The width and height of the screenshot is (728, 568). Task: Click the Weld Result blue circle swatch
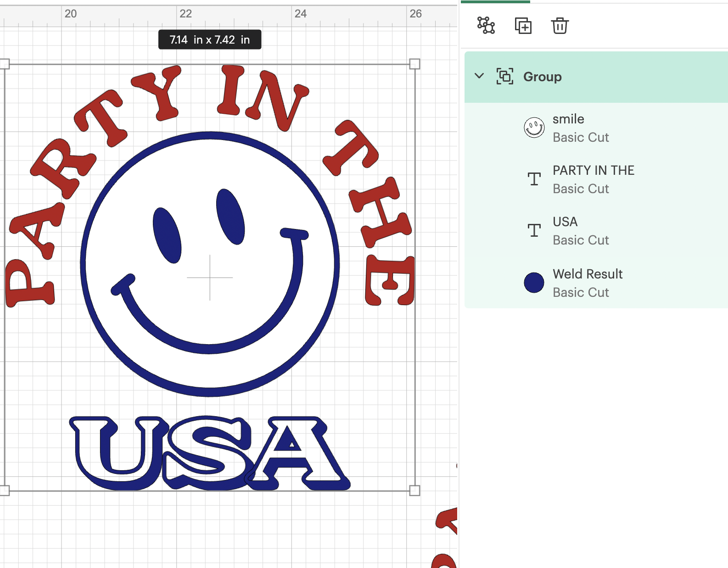point(534,282)
